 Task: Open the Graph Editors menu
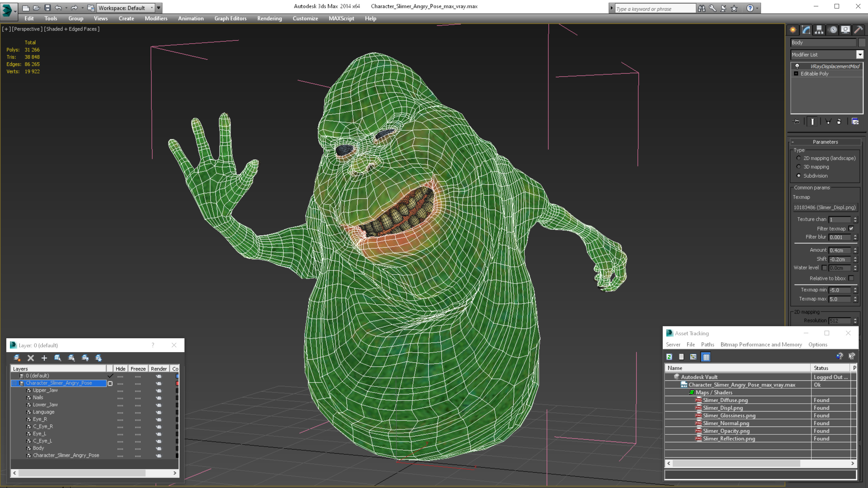(x=231, y=18)
